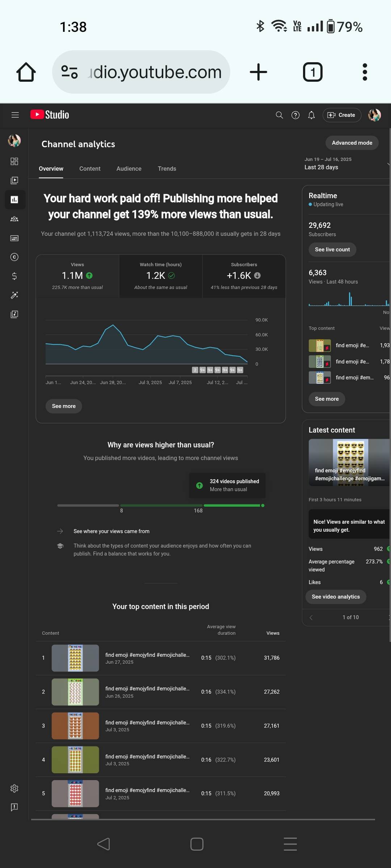Select the Subscribers metric card
This screenshot has width=391, height=868.
tap(244, 276)
